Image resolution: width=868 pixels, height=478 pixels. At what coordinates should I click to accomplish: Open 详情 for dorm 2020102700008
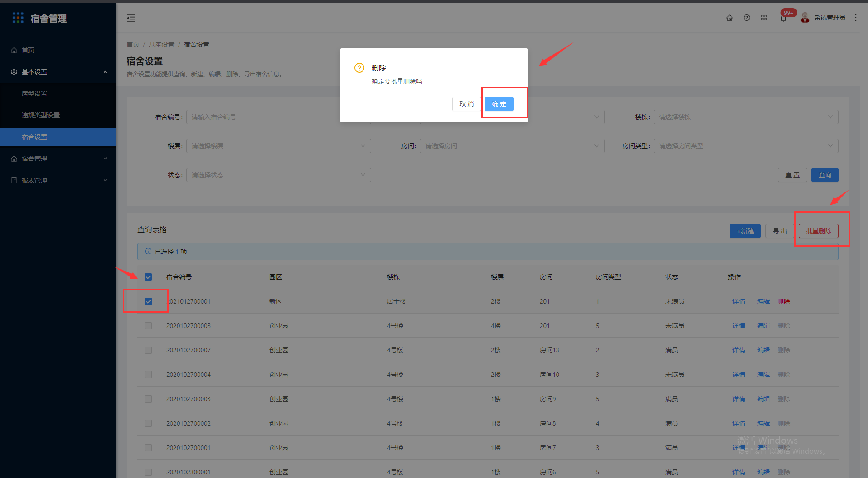(x=739, y=326)
